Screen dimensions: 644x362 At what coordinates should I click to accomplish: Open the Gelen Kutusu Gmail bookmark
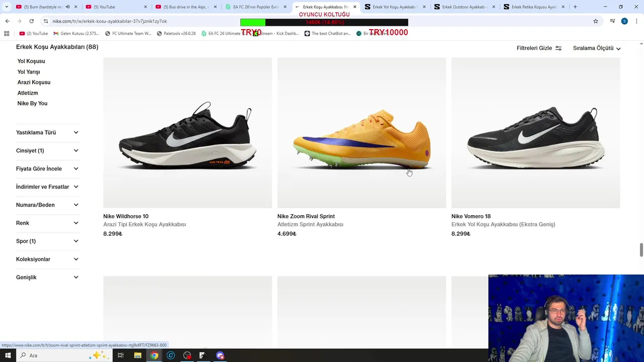pos(76,34)
